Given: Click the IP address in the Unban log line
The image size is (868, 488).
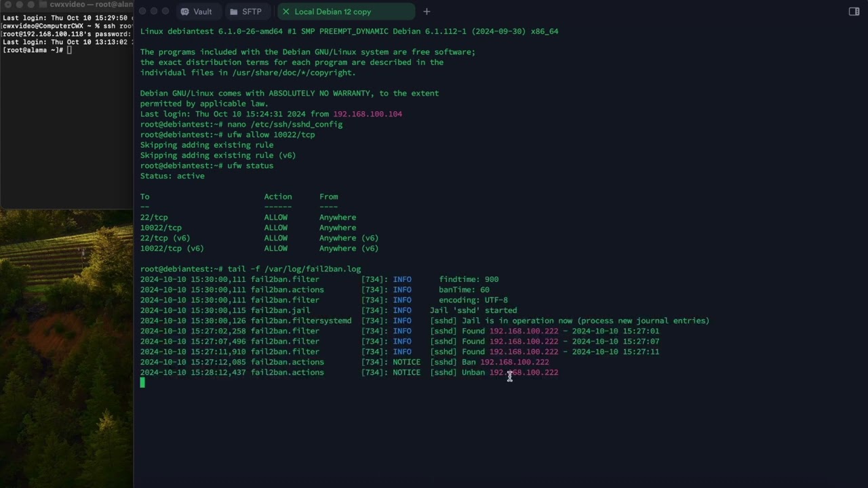Looking at the screenshot, I should point(524,372).
